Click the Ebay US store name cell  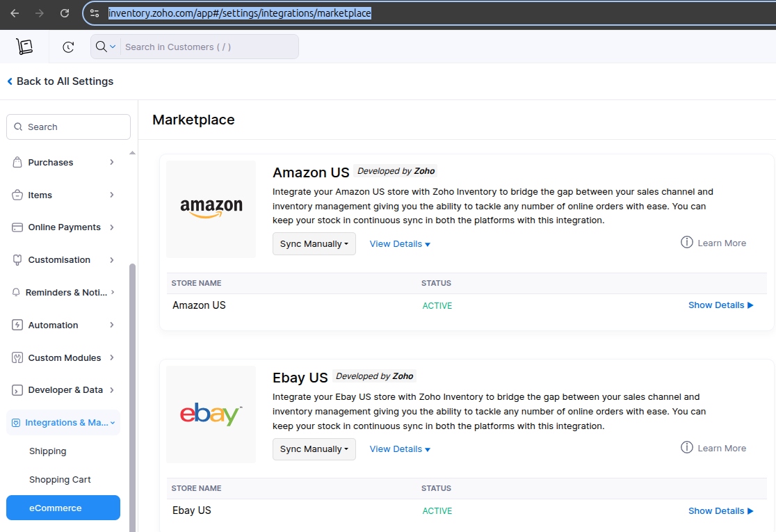191,510
